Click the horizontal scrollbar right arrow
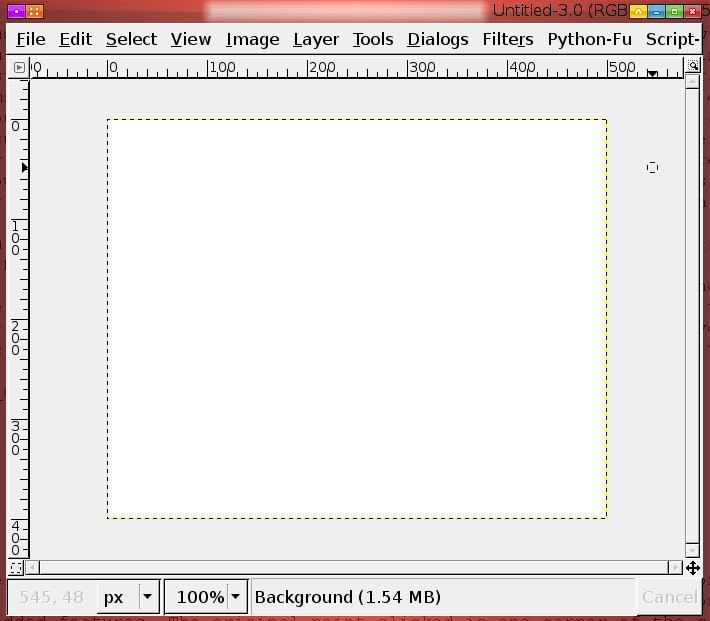The width and height of the screenshot is (710, 621). pos(676,568)
